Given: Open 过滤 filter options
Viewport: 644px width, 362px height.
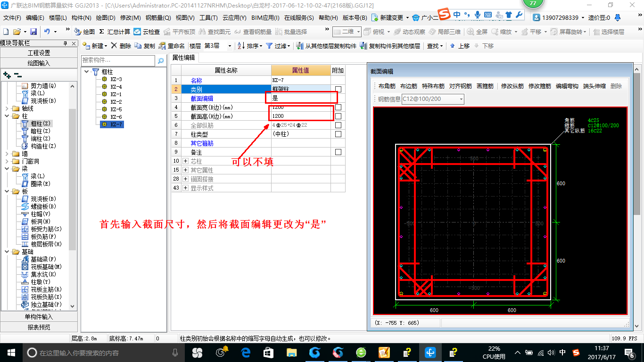Looking at the screenshot, I should click(x=279, y=46).
